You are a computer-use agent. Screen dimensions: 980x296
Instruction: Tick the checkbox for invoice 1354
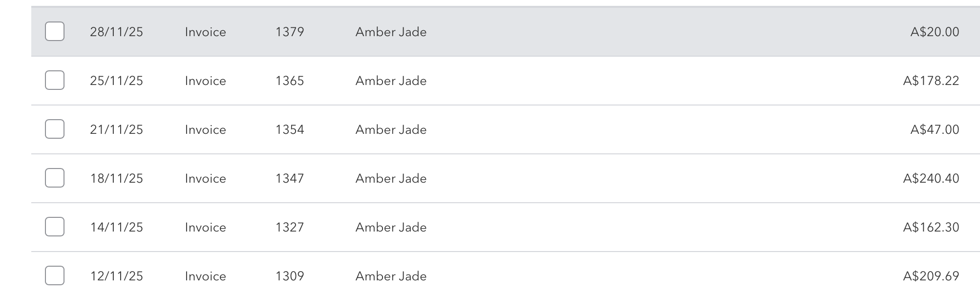click(54, 129)
